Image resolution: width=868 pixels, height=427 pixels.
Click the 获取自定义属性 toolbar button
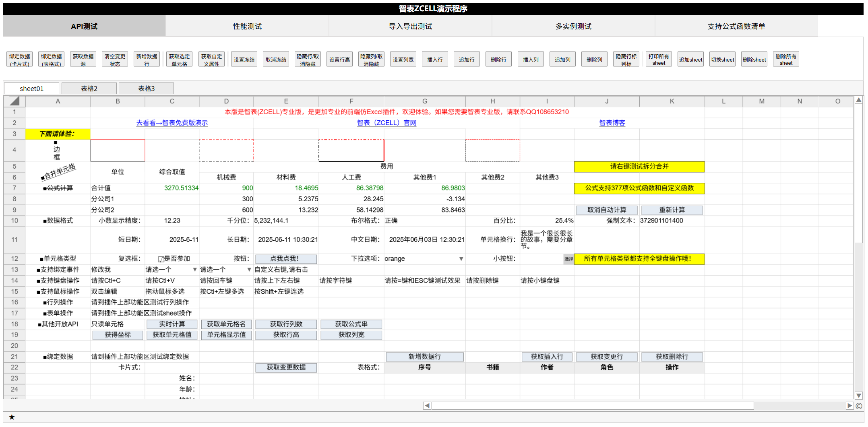[x=212, y=60]
